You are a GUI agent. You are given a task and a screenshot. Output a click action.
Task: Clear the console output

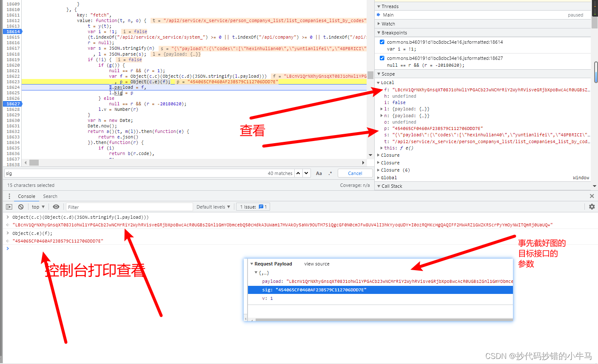click(21, 207)
